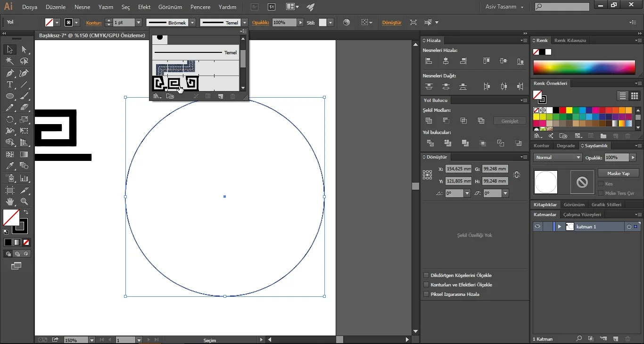Create new layer in Katmanlar panel
This screenshot has height=344, width=644.
pyautogui.click(x=615, y=339)
